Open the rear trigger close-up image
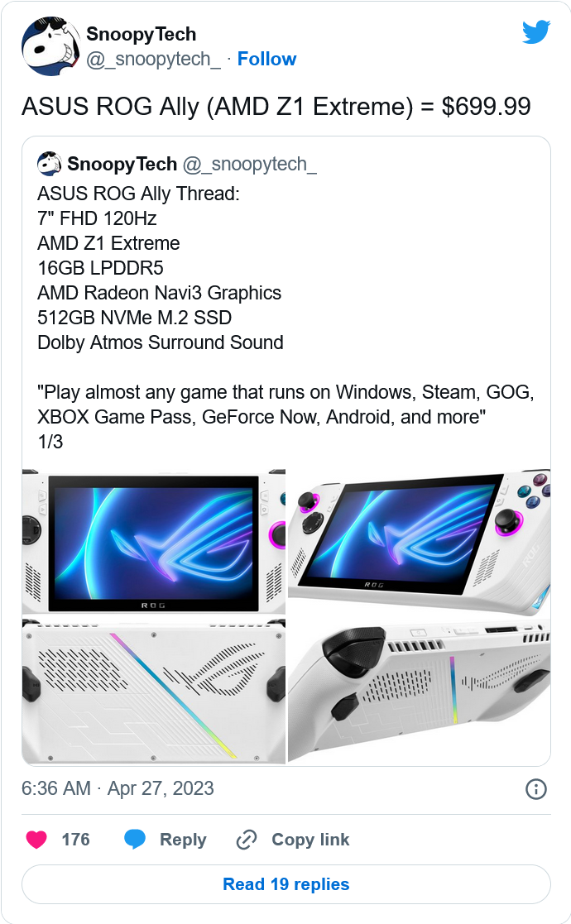This screenshot has height=924, width=571. [x=419, y=691]
